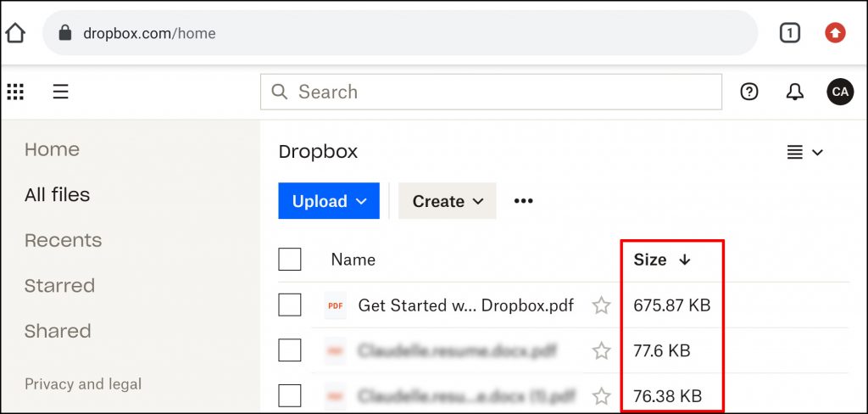This screenshot has width=868, height=414.
Task: Expand the view options chevron
Action: coord(818,153)
